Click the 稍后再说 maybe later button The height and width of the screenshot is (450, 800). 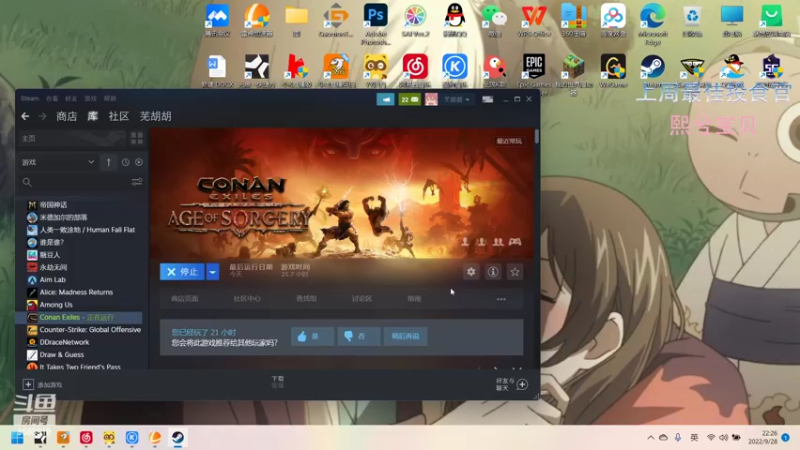[x=406, y=336]
